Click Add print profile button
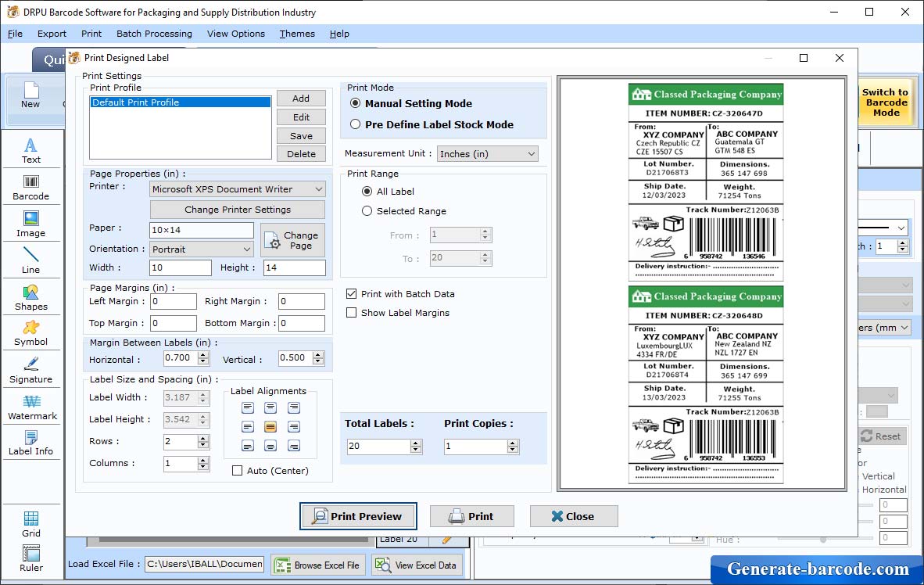The height and width of the screenshot is (585, 924). point(301,99)
